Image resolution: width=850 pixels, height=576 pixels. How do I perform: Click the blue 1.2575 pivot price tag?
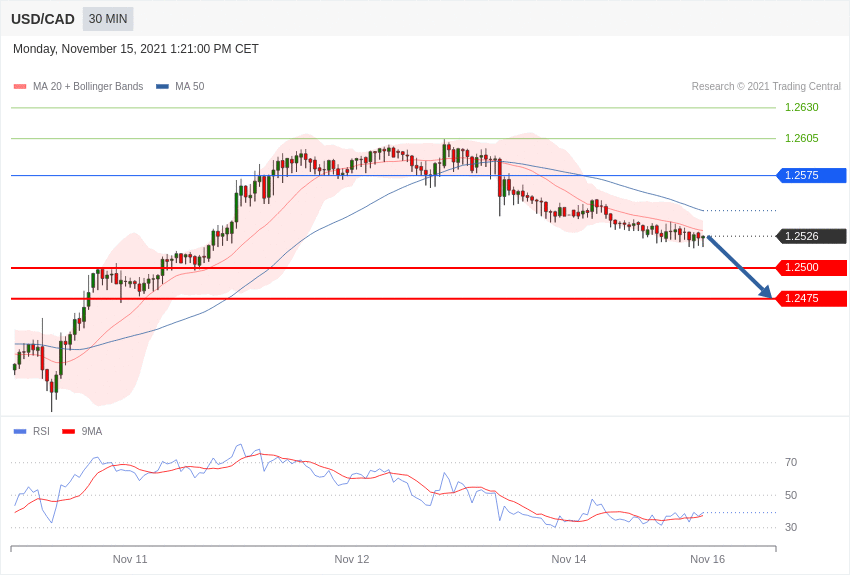812,175
